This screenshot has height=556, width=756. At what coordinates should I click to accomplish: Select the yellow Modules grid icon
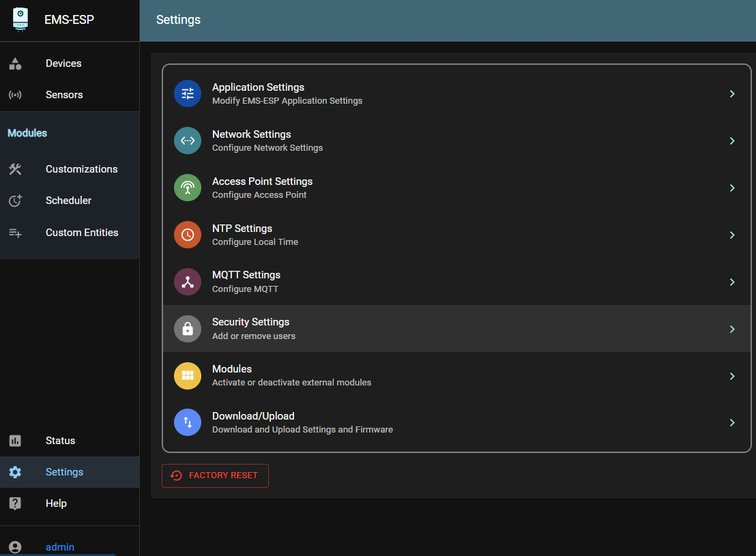pyautogui.click(x=187, y=376)
